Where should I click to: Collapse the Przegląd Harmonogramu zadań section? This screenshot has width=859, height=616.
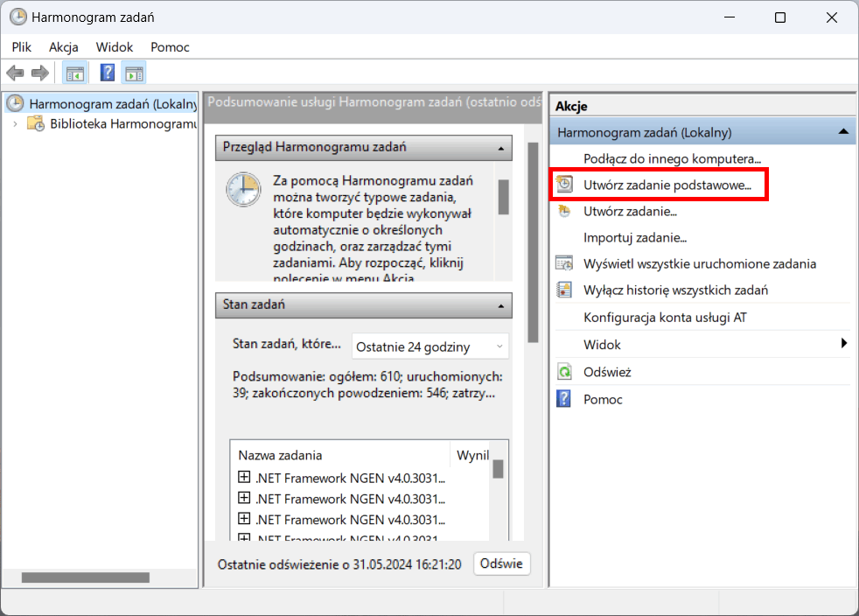(x=501, y=148)
